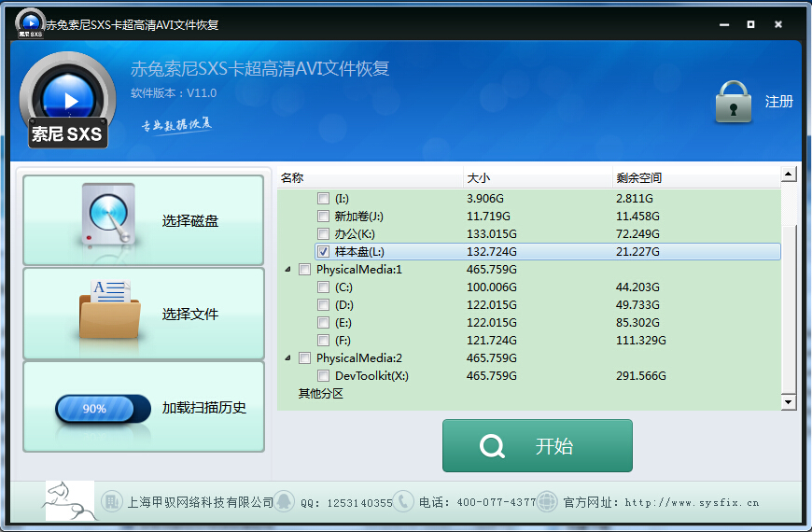Image resolution: width=812 pixels, height=532 pixels.
Task: Check the (I:) drive checkbox
Action: (323, 199)
